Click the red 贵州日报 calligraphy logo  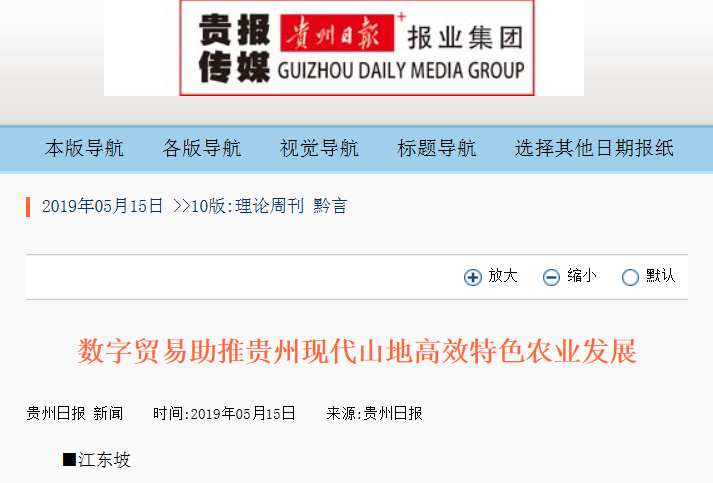point(337,33)
